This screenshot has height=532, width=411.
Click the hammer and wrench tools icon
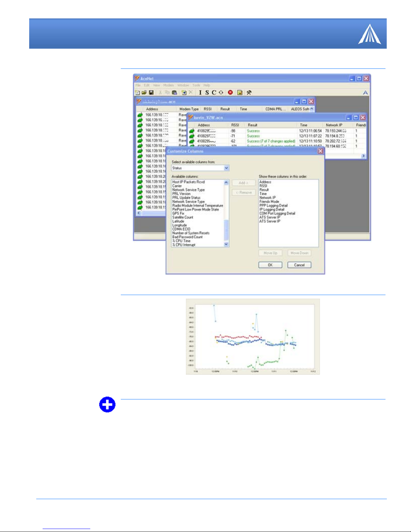click(x=249, y=92)
